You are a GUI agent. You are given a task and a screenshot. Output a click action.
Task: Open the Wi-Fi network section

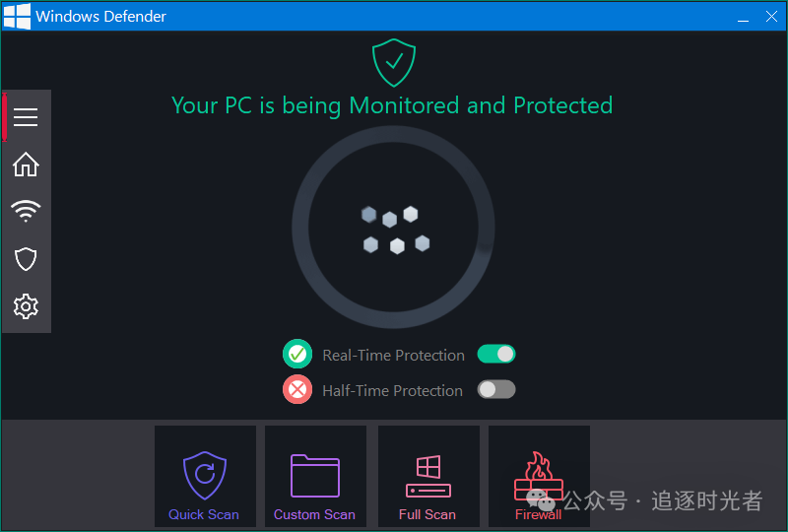tap(26, 211)
